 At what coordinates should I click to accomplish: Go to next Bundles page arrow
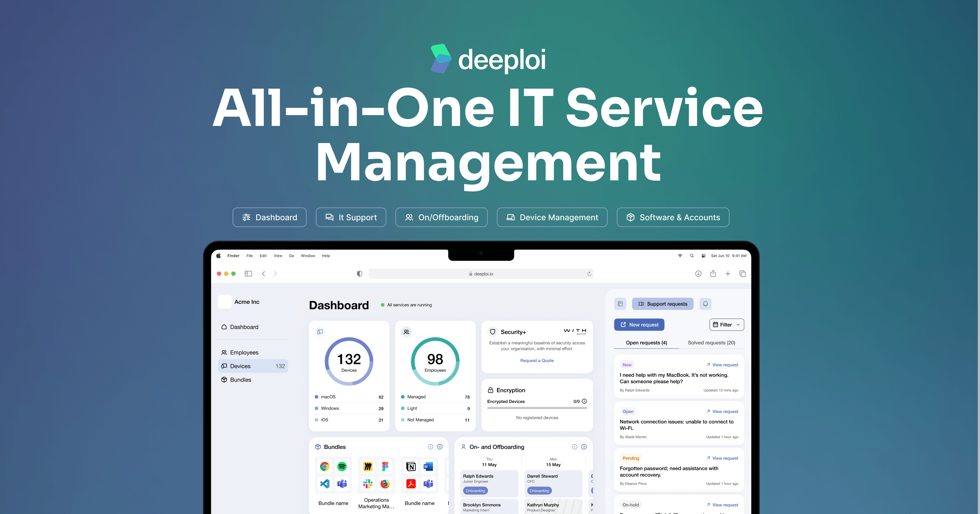tap(440, 447)
